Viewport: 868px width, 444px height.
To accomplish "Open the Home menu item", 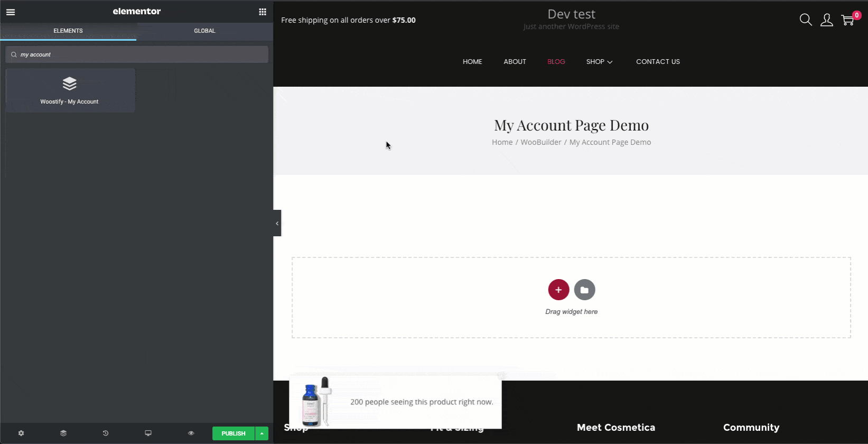I will click(x=472, y=62).
